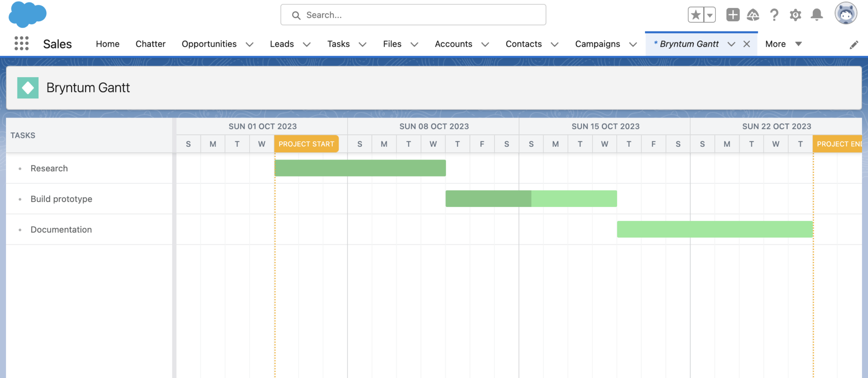Select the Documentation task row
The height and width of the screenshot is (378, 868).
pyautogui.click(x=61, y=230)
